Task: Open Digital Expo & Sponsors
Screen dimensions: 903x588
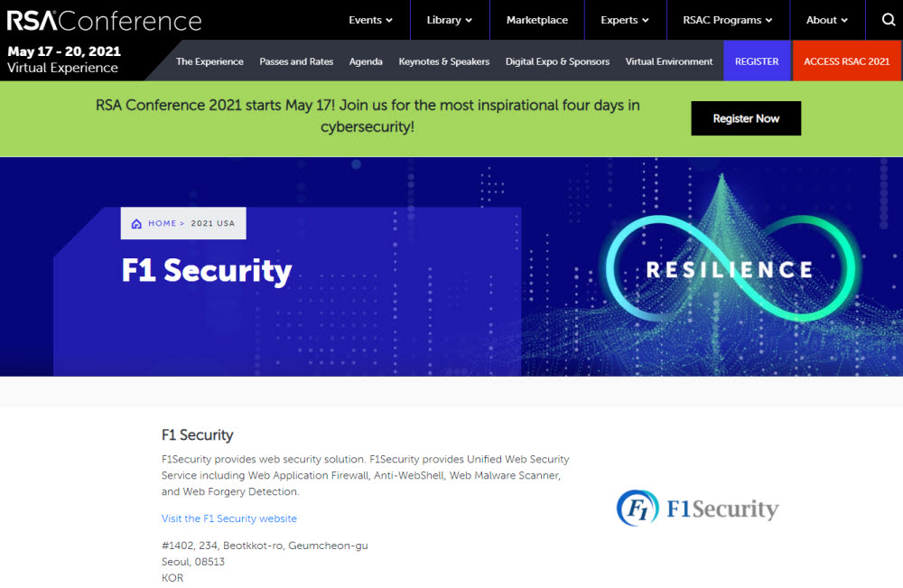Action: tap(557, 61)
